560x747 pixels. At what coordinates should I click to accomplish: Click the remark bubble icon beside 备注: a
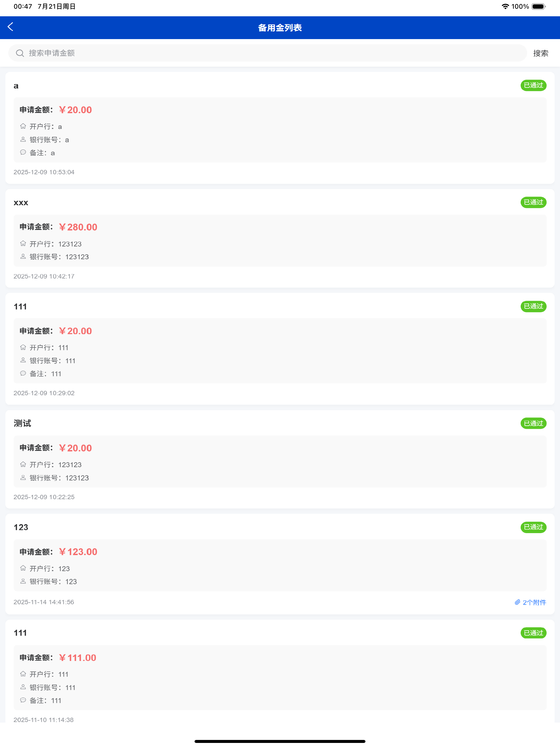(x=23, y=152)
